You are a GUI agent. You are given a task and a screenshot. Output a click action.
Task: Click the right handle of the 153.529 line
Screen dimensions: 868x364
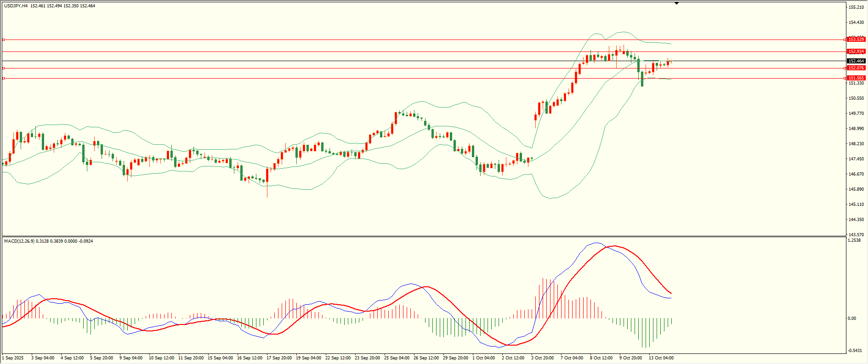click(845, 40)
